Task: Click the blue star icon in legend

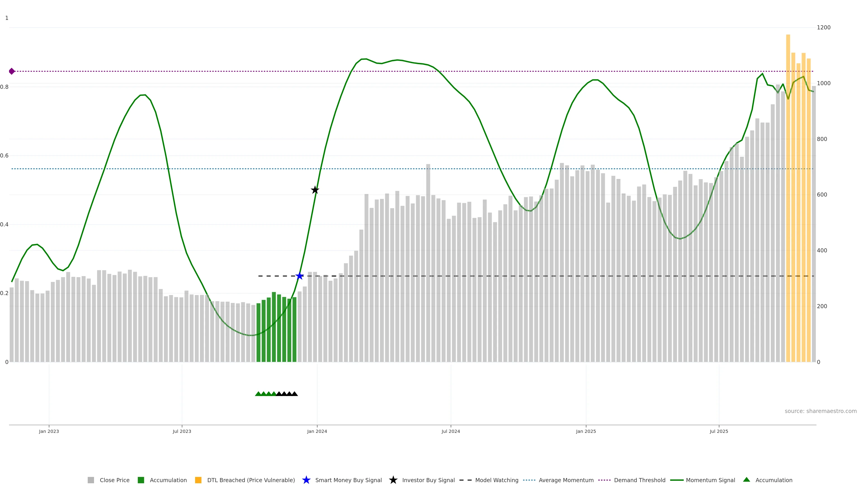Action: 306,480
